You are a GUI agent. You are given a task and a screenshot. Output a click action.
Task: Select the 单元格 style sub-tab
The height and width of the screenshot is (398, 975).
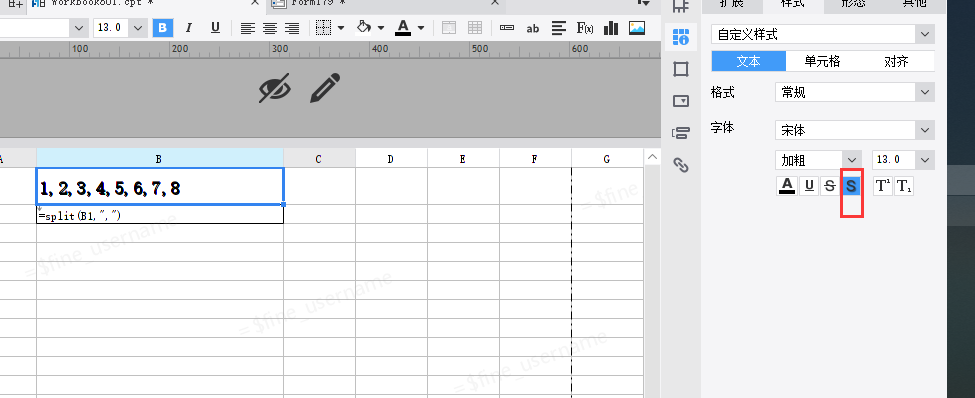coord(822,62)
